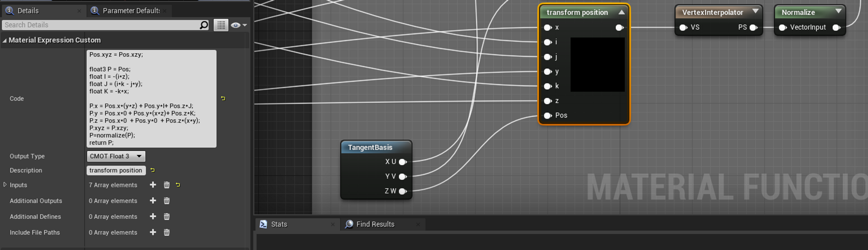Click the Search Details input field
This screenshot has height=250, width=868.
(x=100, y=25)
